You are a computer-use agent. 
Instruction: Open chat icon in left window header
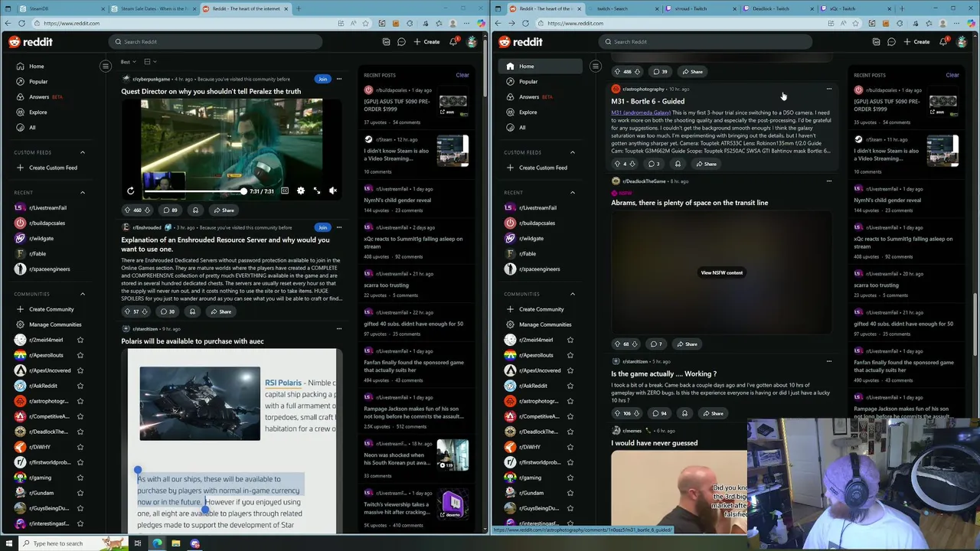pyautogui.click(x=401, y=41)
